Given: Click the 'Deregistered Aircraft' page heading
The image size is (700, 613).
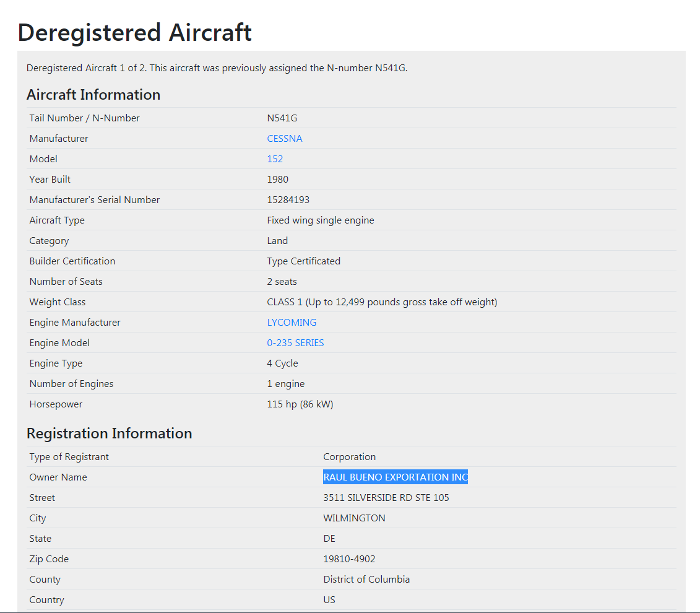Looking at the screenshot, I should pos(134,33).
